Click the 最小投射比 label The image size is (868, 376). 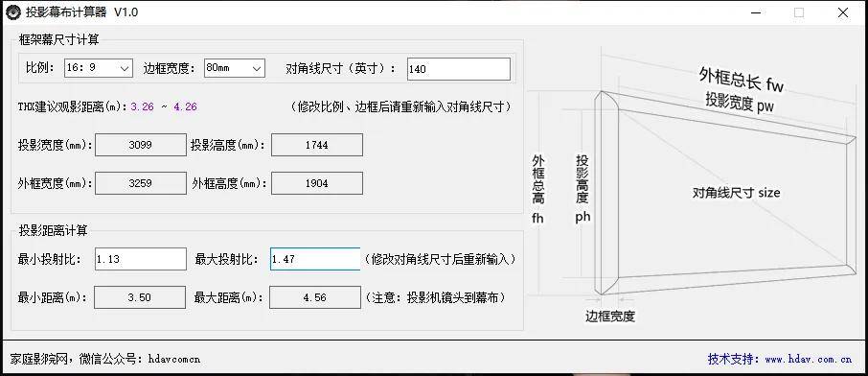[49, 259]
